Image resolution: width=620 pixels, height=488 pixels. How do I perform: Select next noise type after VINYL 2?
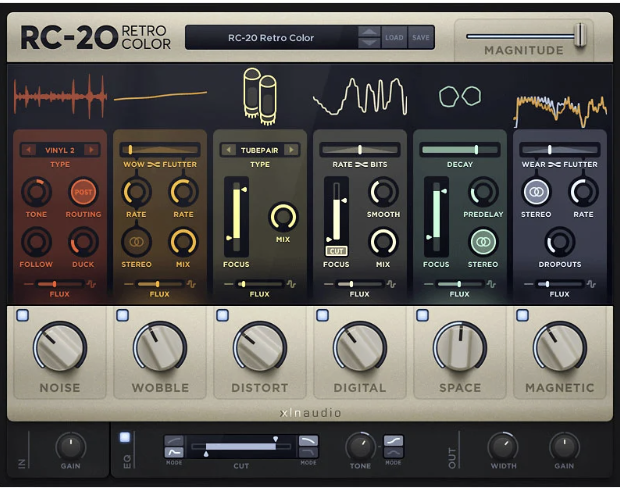pyautogui.click(x=91, y=150)
